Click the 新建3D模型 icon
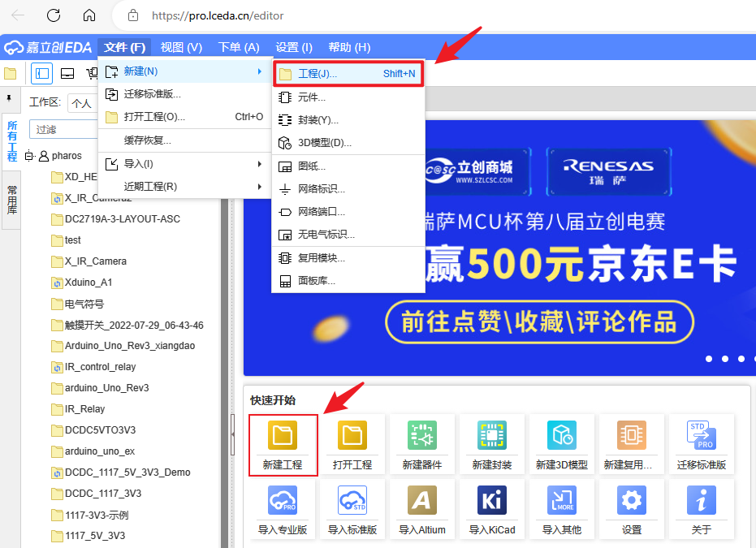Image resolution: width=756 pixels, height=548 pixels. click(x=562, y=435)
